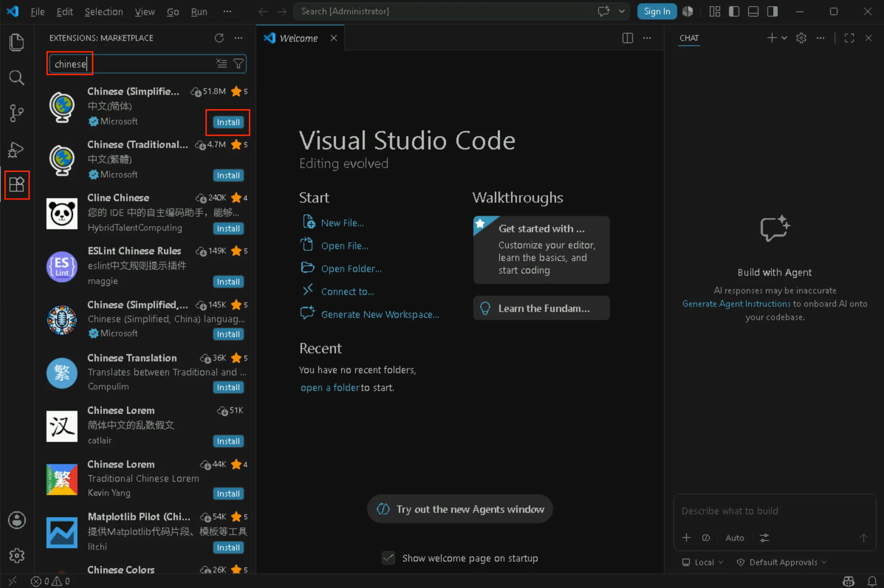
Task: Maximize the chat panel
Action: click(849, 38)
